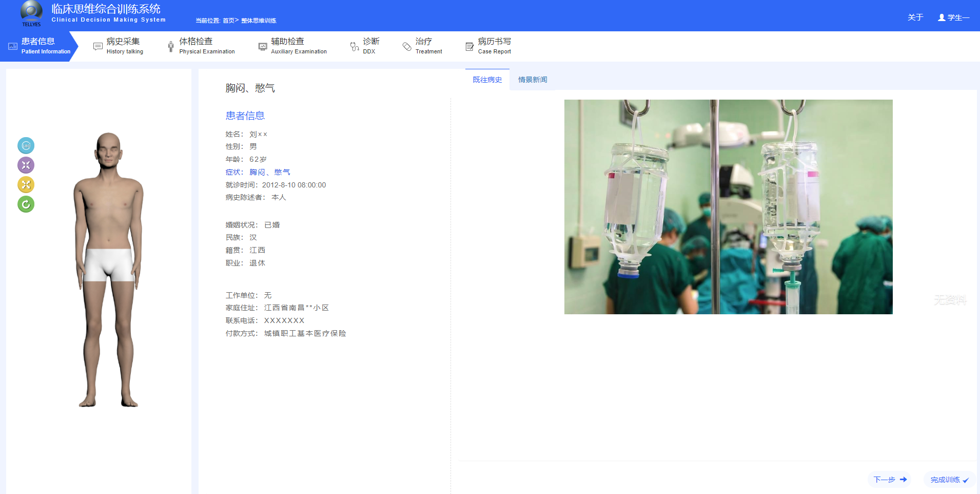
Task: Click the Auxiliary Examination monitor icon
Action: (x=263, y=47)
